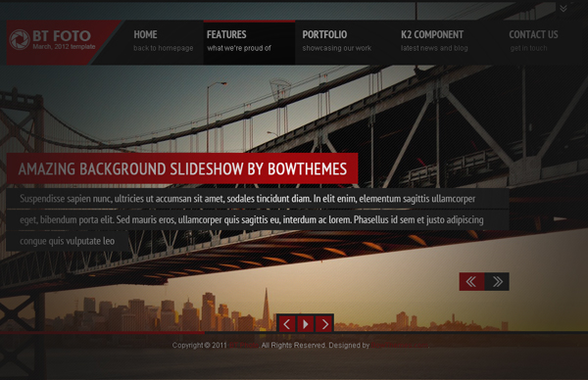Click the Suspendisse sapien nunc caption text

pos(248,219)
